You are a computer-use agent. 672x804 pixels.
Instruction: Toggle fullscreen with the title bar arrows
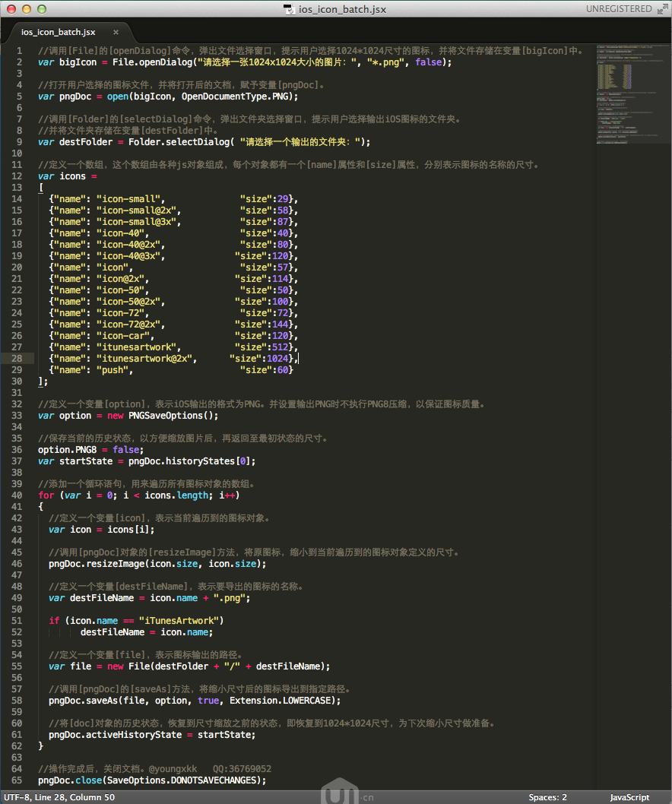point(662,8)
